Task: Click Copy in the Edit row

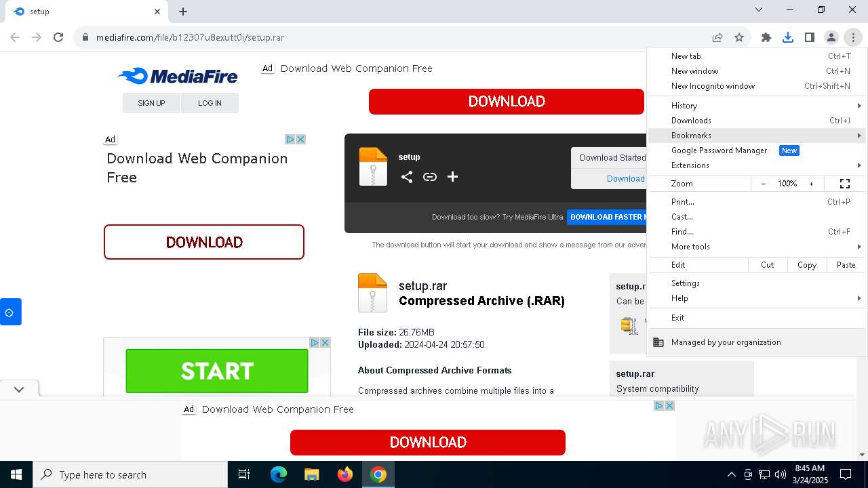Action: coord(807,265)
